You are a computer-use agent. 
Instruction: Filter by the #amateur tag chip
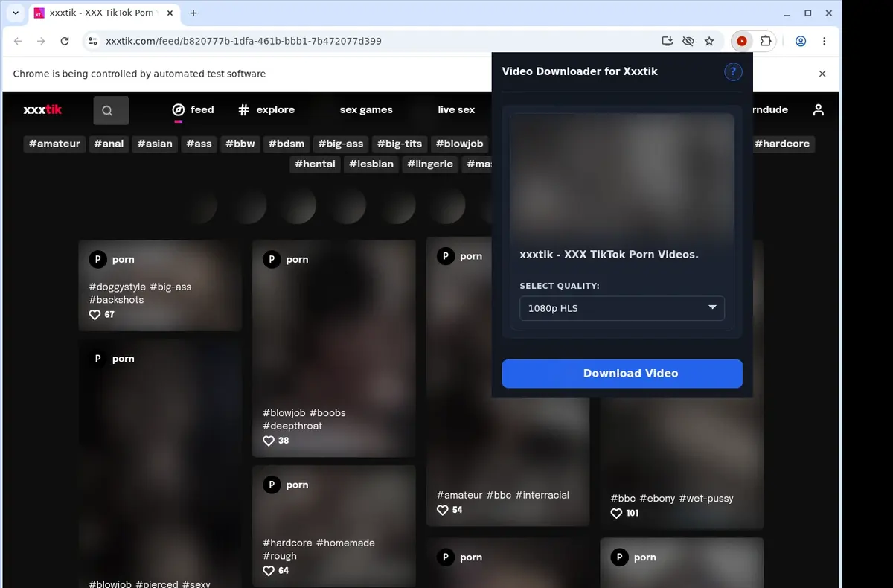click(x=54, y=144)
